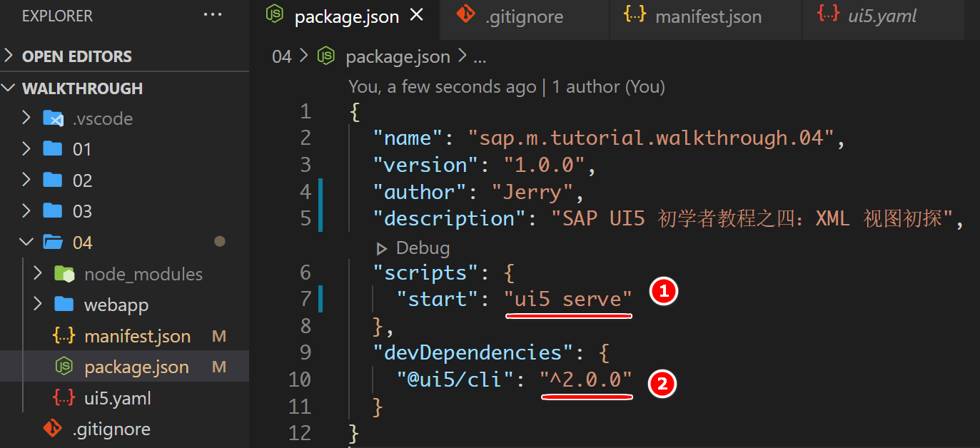The height and width of the screenshot is (448, 980).
Task: Click the braces icon on the manifest.json tab
Action: 634,16
